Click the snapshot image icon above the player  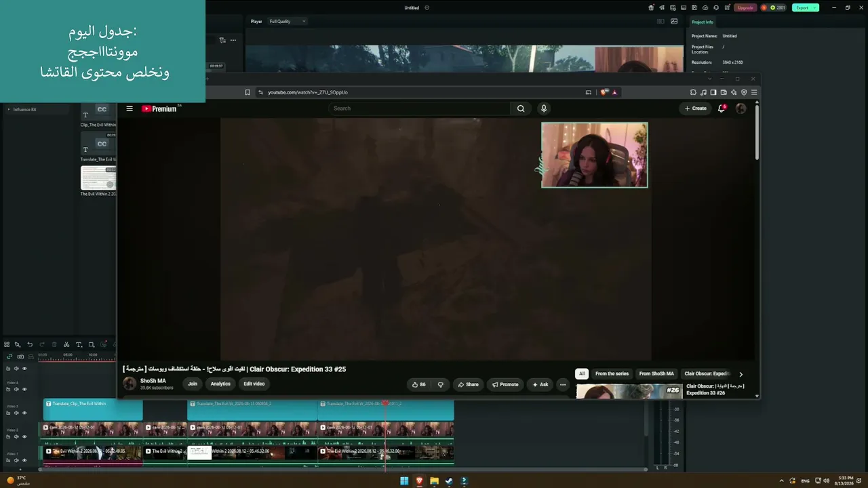tap(674, 22)
